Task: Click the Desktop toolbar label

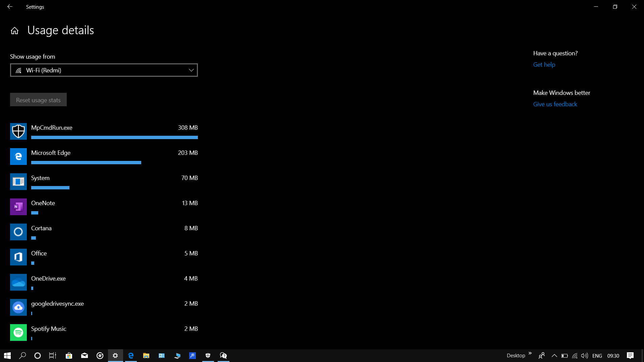Action: [516, 356]
